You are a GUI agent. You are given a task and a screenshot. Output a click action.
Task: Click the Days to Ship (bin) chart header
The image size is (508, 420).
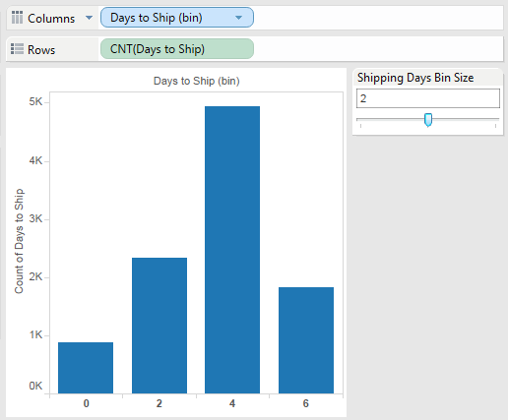click(x=196, y=81)
